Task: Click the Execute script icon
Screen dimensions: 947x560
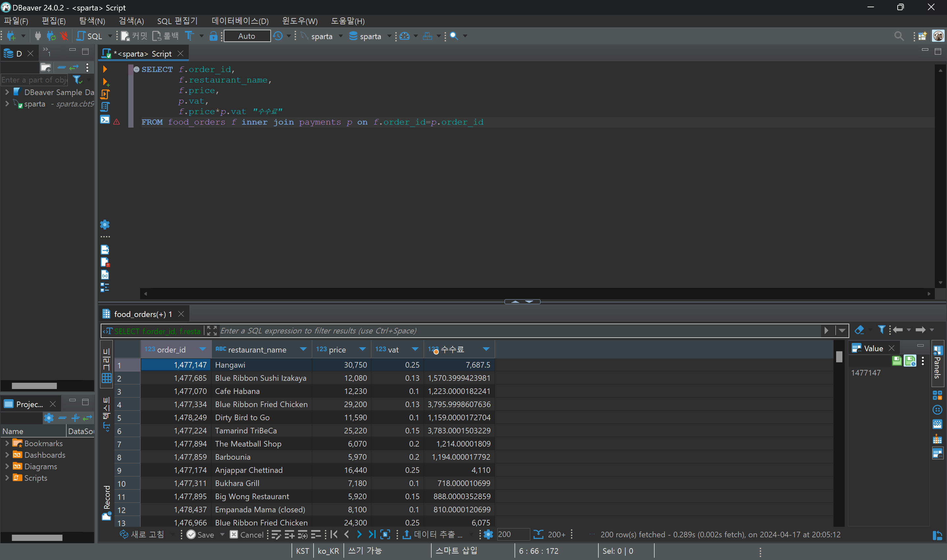Action: [x=105, y=94]
